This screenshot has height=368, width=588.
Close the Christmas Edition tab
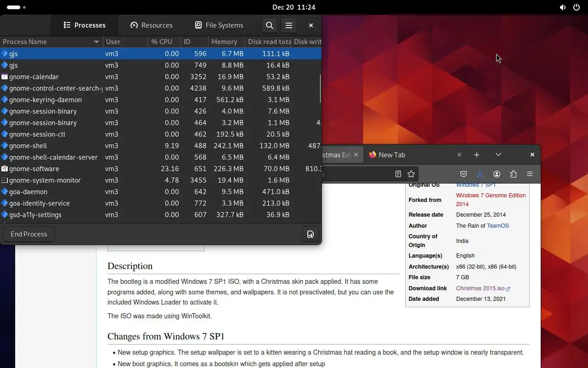point(356,155)
